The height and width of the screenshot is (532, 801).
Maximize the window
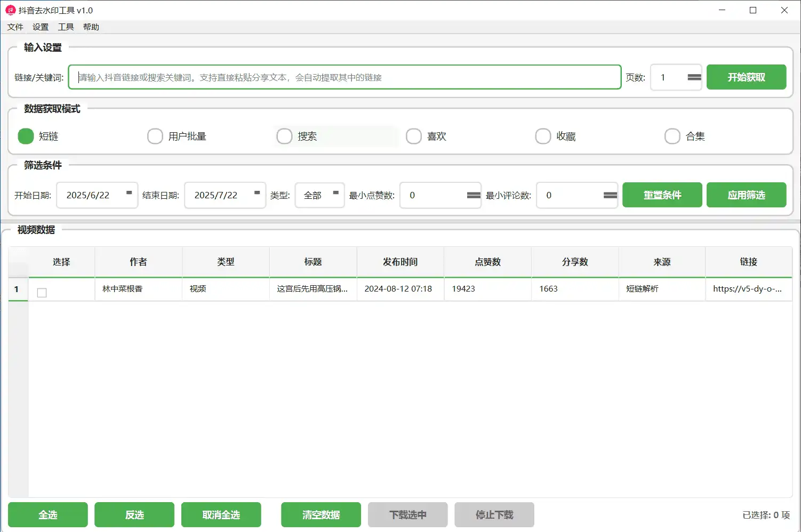pyautogui.click(x=753, y=10)
